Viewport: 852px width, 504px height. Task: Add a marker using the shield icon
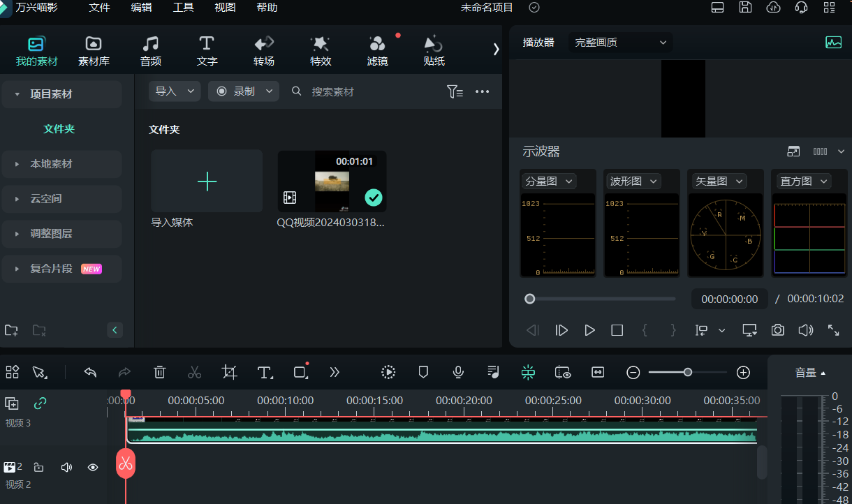423,372
